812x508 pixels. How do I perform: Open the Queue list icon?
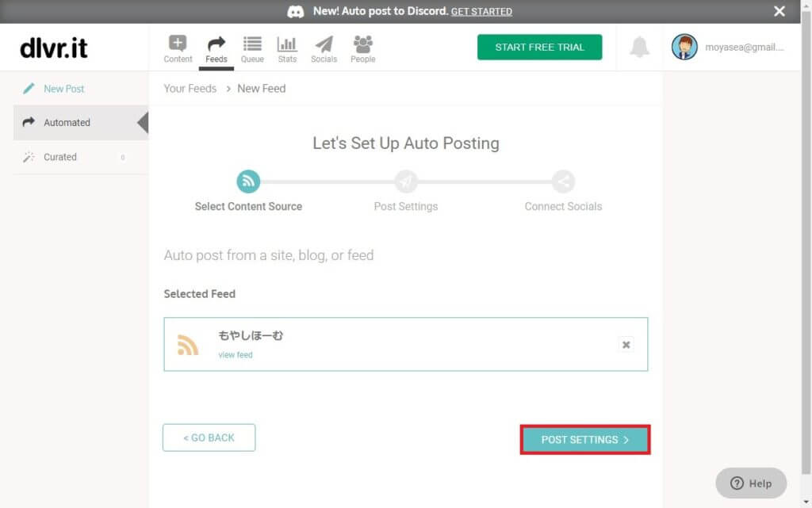(x=252, y=44)
